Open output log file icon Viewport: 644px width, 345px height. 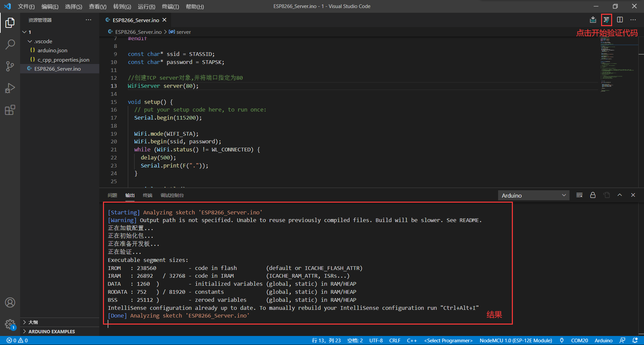606,195
